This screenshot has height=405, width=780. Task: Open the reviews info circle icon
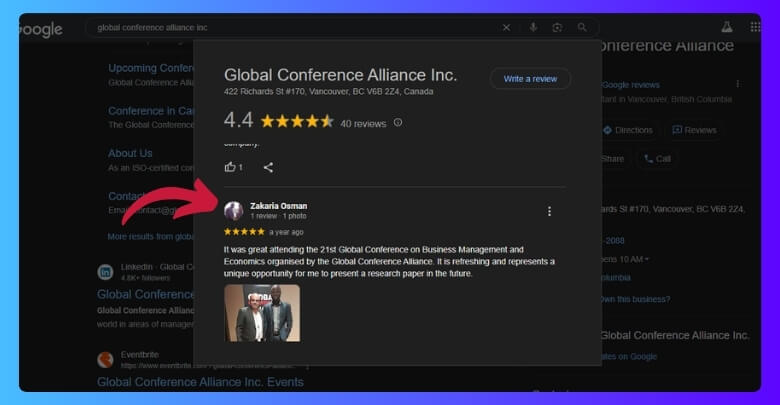[x=398, y=122]
